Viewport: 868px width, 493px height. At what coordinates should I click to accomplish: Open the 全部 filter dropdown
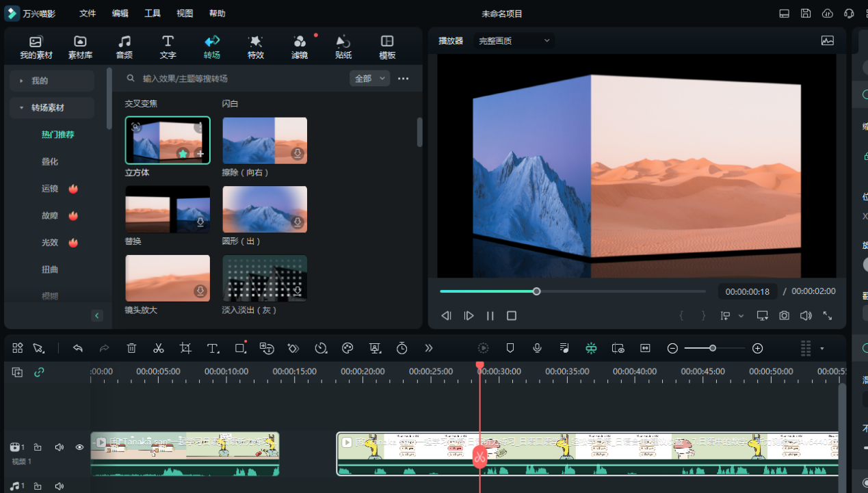coord(369,79)
